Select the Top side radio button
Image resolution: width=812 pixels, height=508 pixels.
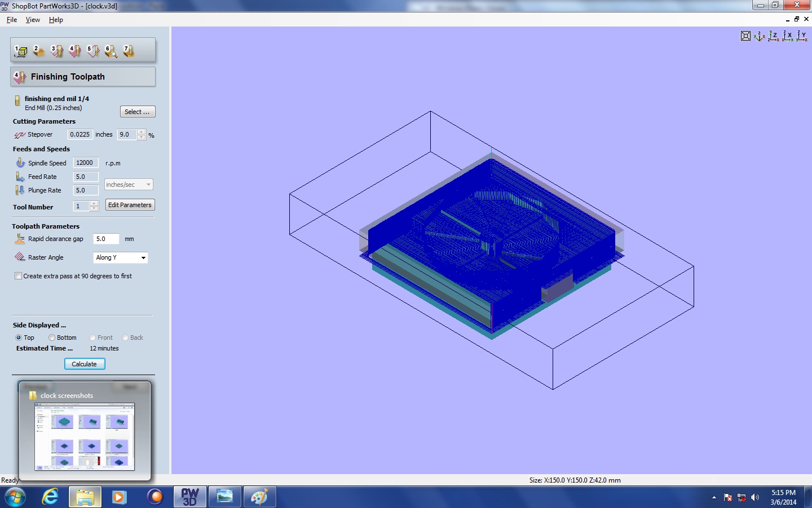tap(19, 338)
